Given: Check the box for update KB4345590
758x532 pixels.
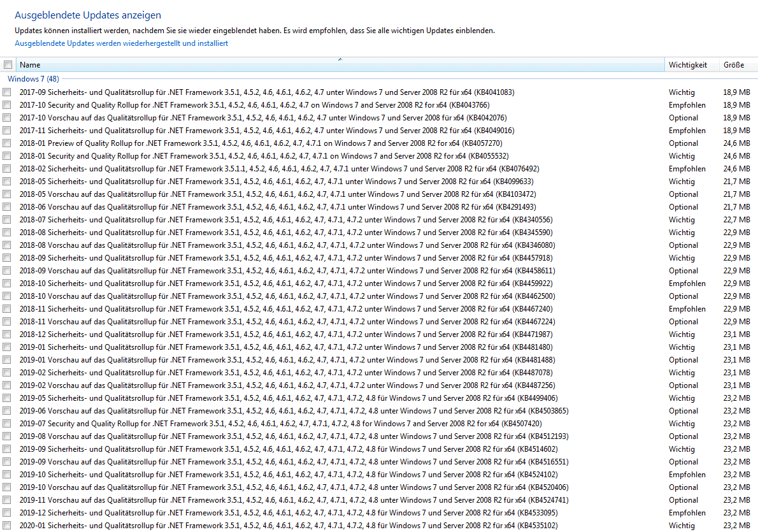Looking at the screenshot, I should pyautogui.click(x=7, y=232).
